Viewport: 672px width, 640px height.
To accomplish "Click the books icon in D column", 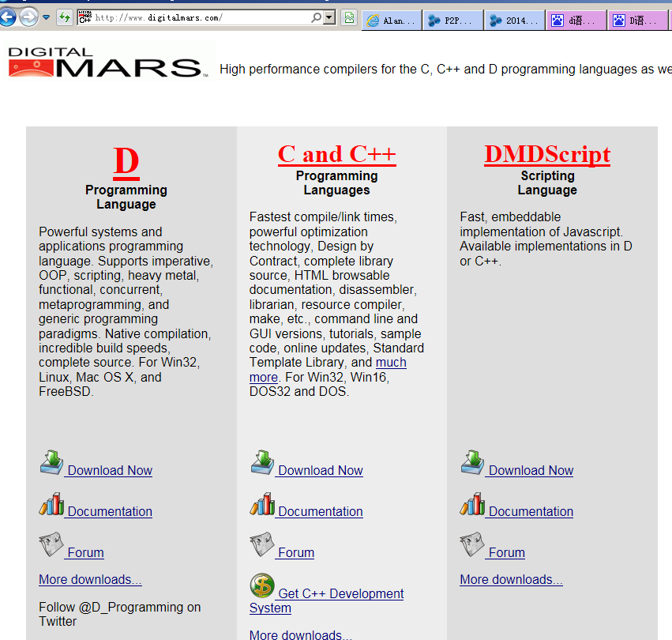I will tap(52, 504).
